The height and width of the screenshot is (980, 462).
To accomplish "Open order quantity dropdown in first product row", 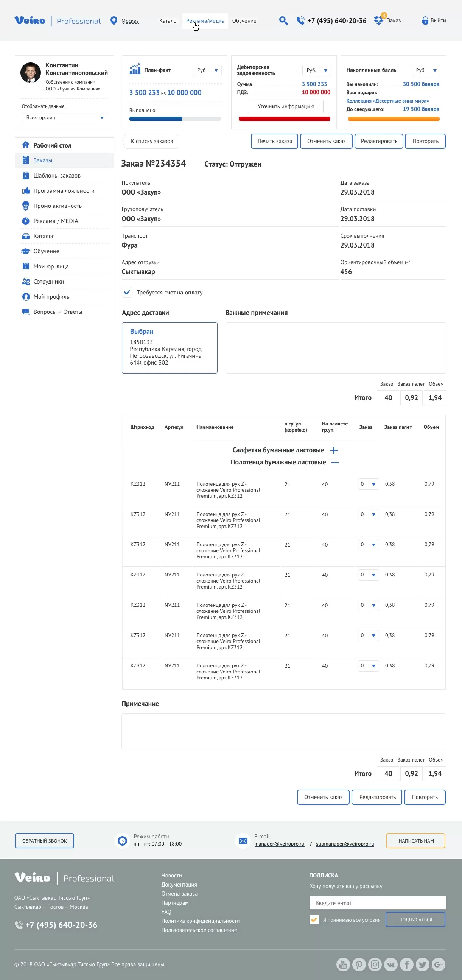I will pyautogui.click(x=368, y=484).
